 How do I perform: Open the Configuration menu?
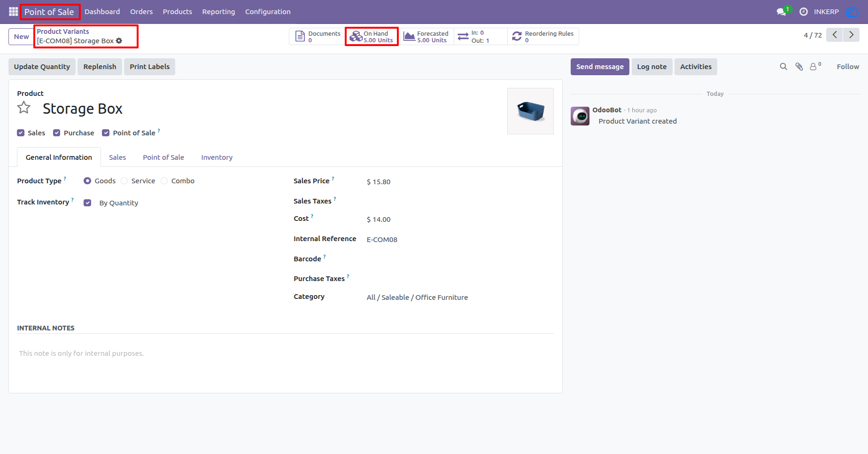pos(268,12)
